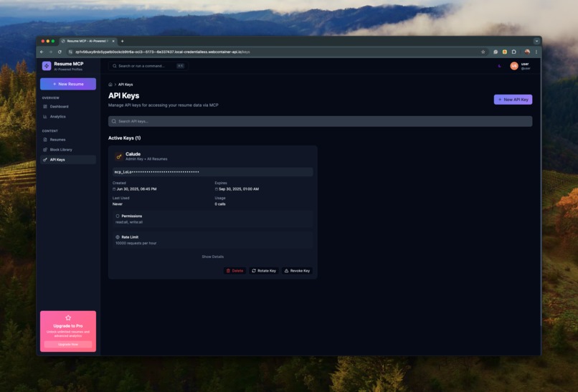Click the calendar icon beside expiry date
The height and width of the screenshot is (392, 578).
217,189
